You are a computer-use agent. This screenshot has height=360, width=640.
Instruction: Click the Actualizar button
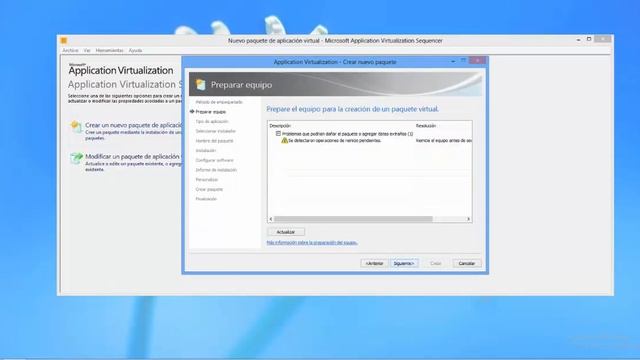tap(286, 232)
